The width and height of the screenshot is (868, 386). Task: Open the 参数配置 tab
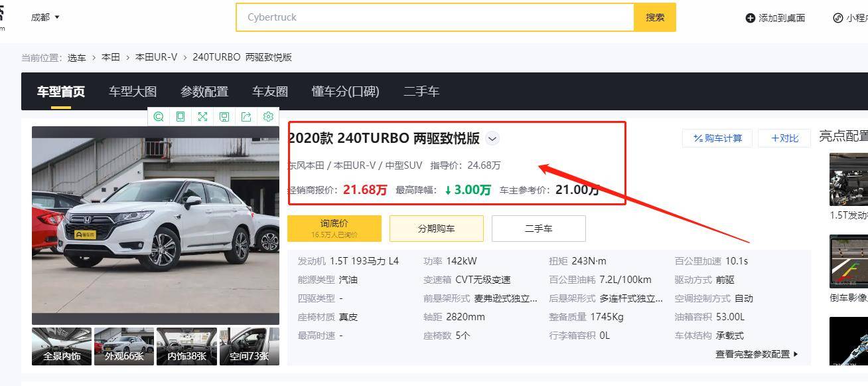click(x=204, y=92)
